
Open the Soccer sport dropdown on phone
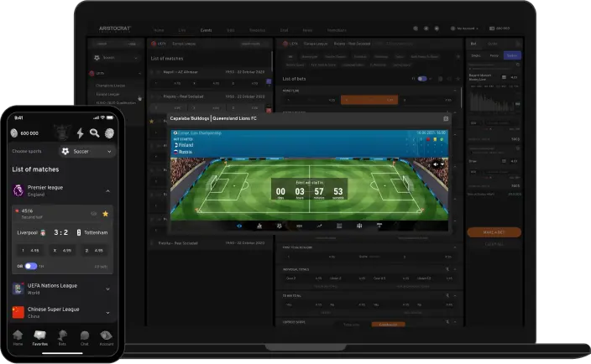(x=87, y=151)
